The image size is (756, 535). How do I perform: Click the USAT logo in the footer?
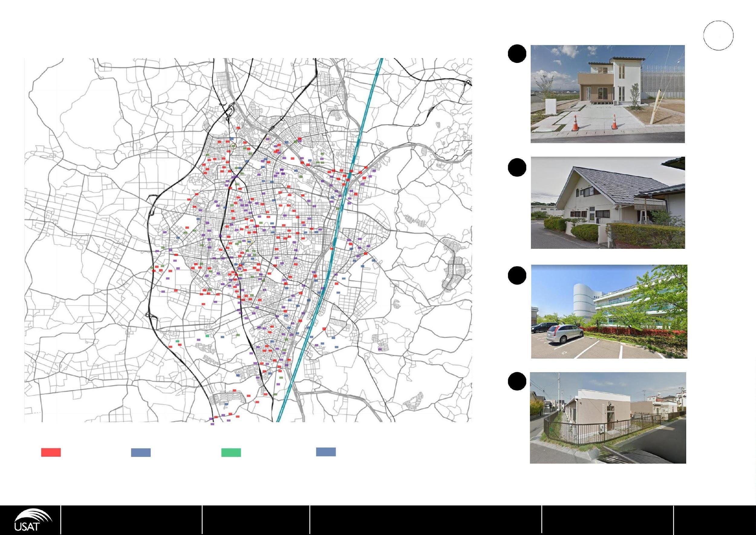(33, 520)
